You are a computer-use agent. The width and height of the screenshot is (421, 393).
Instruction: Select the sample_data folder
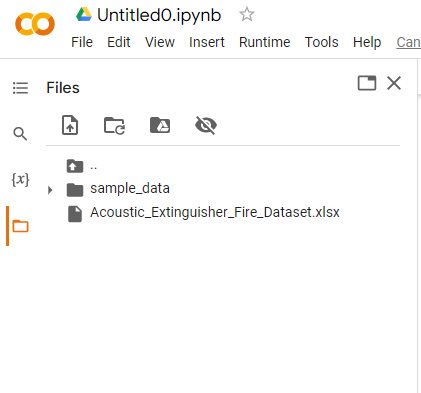pyautogui.click(x=130, y=189)
